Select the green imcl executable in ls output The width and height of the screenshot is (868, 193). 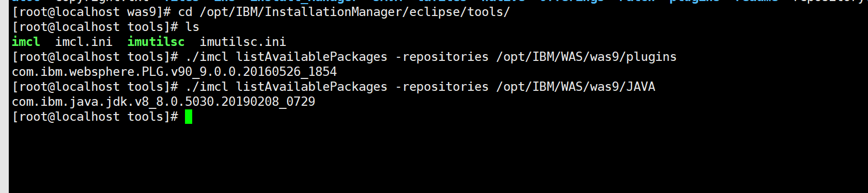coord(26,42)
